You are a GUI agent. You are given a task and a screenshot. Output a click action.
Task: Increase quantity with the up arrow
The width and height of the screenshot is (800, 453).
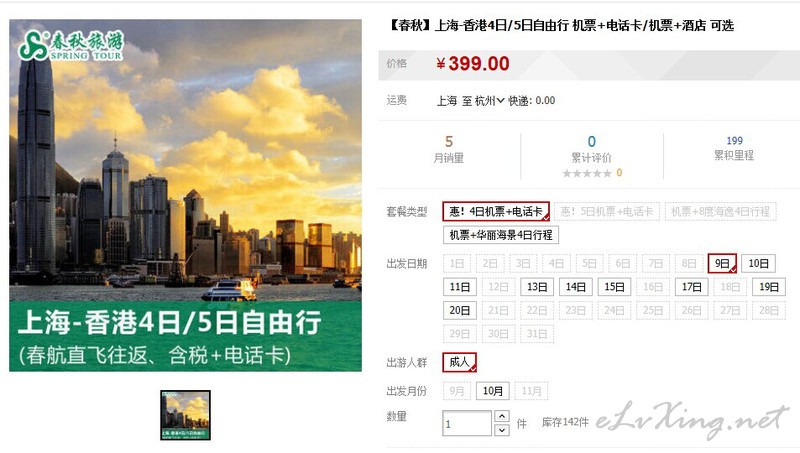(x=502, y=416)
